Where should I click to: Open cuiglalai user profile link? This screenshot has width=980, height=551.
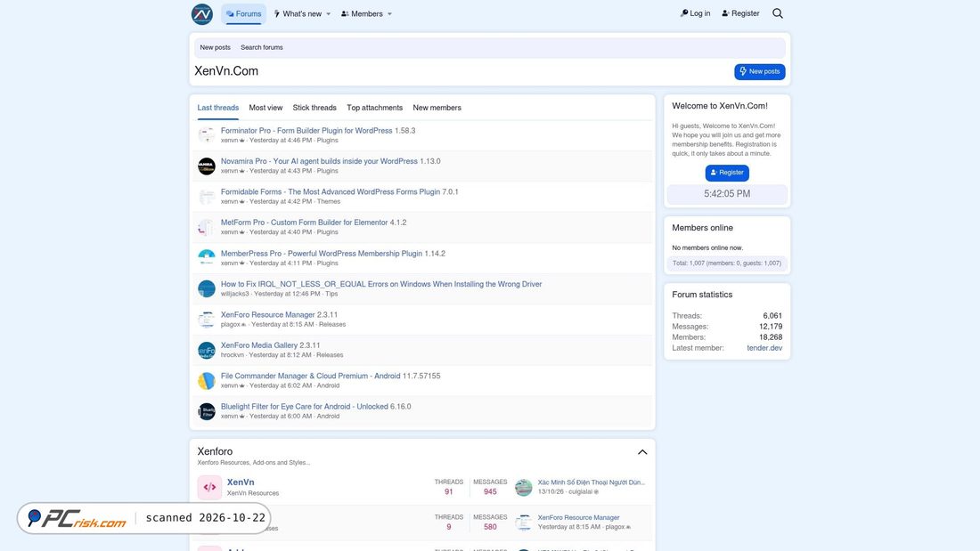click(x=580, y=491)
